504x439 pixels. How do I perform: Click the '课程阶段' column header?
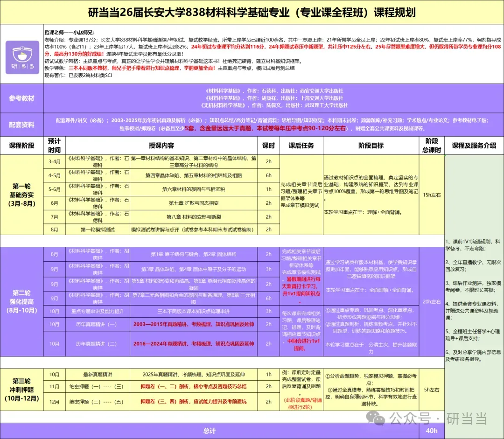click(x=21, y=146)
